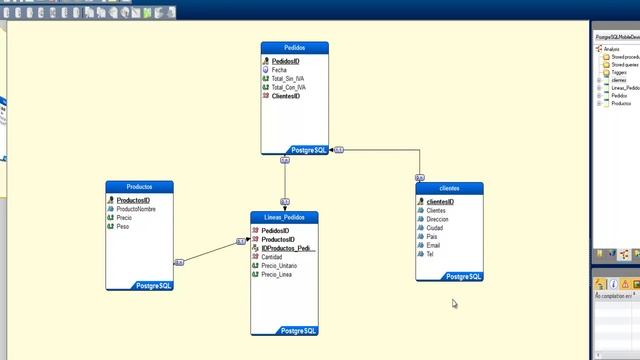Expand the Pedidos node in the analysis tree
The image size is (640, 360).
[x=599, y=96]
